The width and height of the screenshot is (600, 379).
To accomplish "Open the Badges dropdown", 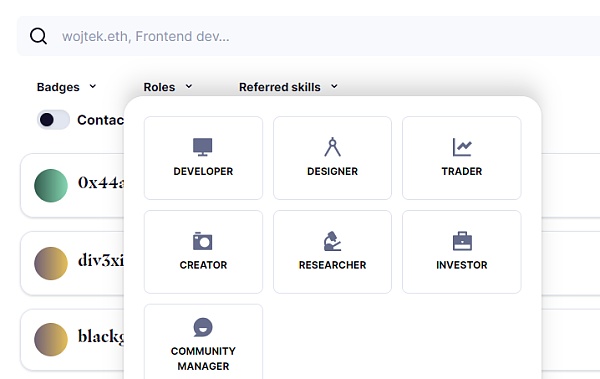I will click(x=66, y=87).
